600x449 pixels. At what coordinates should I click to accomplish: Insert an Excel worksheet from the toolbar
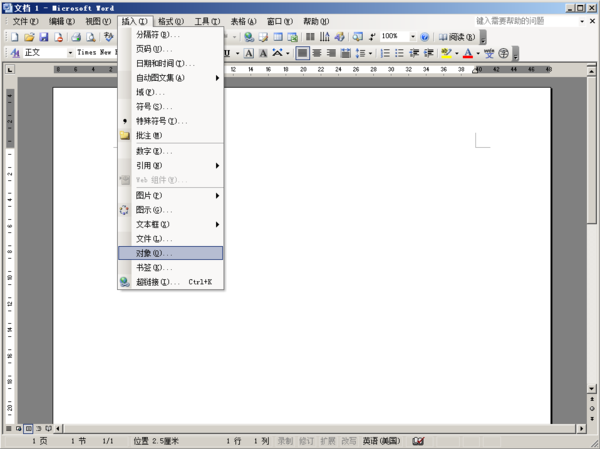292,37
